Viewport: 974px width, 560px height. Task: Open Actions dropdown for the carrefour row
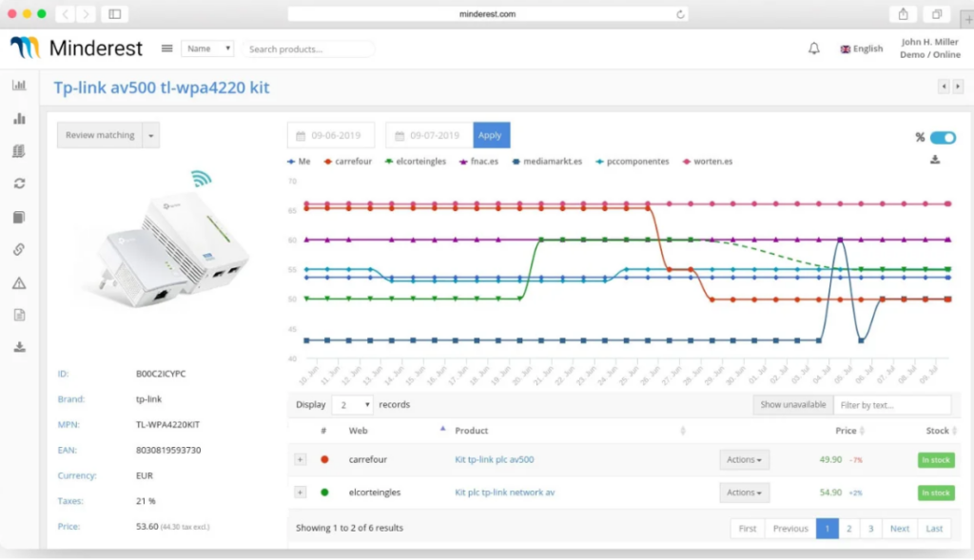tap(744, 460)
